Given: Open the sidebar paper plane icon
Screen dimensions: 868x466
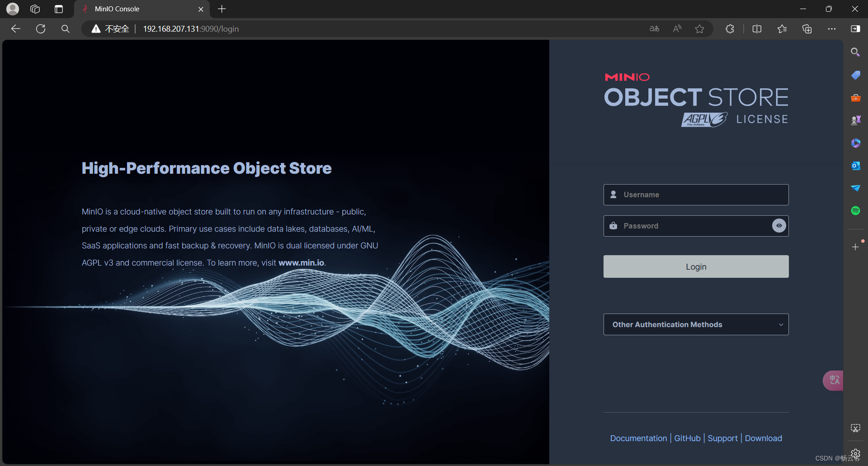Looking at the screenshot, I should tap(855, 188).
